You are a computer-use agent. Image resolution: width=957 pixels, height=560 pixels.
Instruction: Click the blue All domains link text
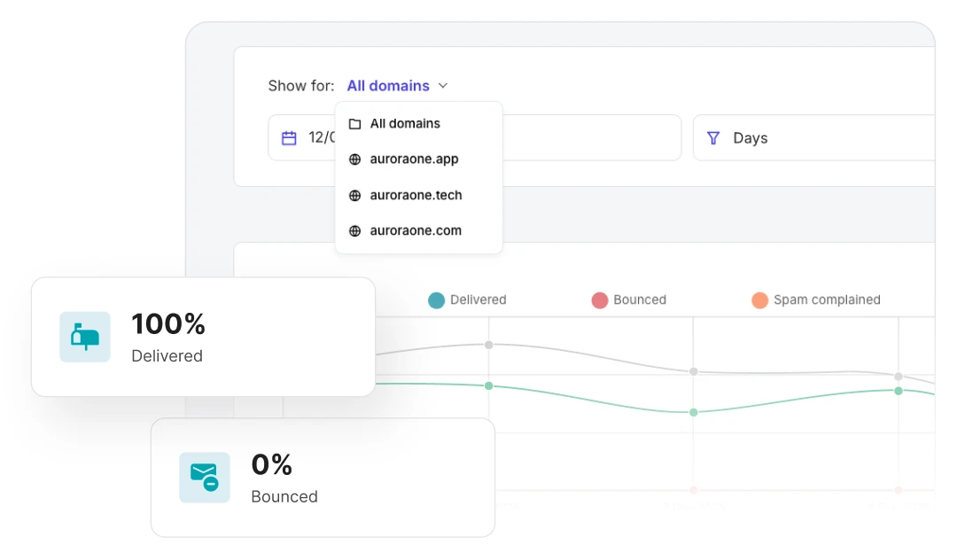point(388,86)
